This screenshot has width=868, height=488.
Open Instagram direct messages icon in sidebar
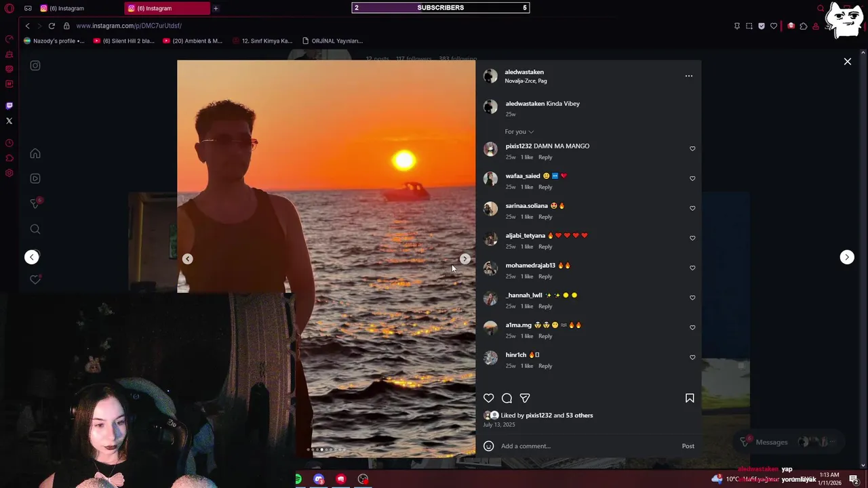[35, 203]
